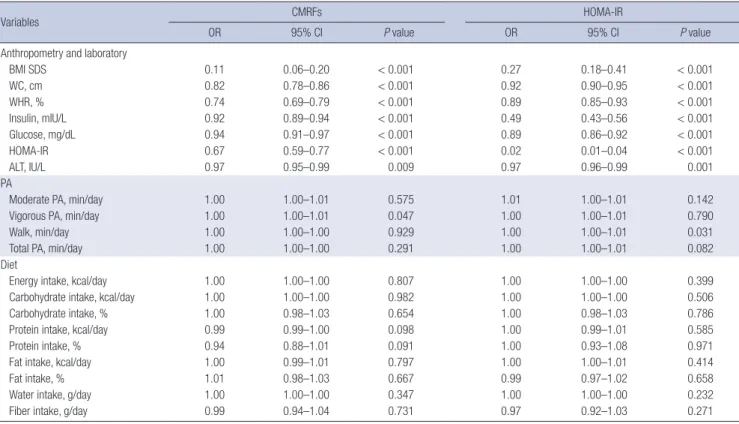The image size is (739, 424).
Task: Select Fiber intake, g/day row label
Action: 48,411
